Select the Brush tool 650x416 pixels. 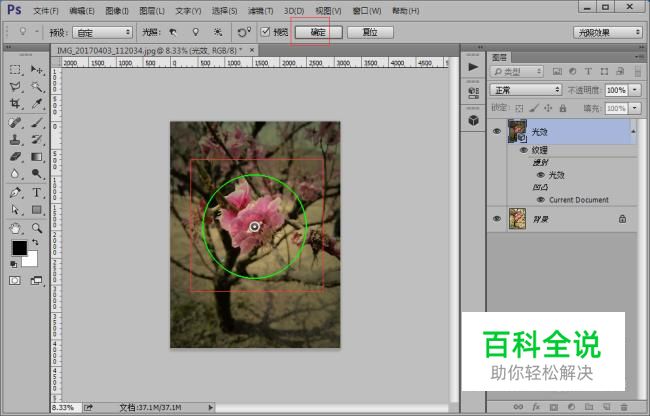pyautogui.click(x=37, y=123)
